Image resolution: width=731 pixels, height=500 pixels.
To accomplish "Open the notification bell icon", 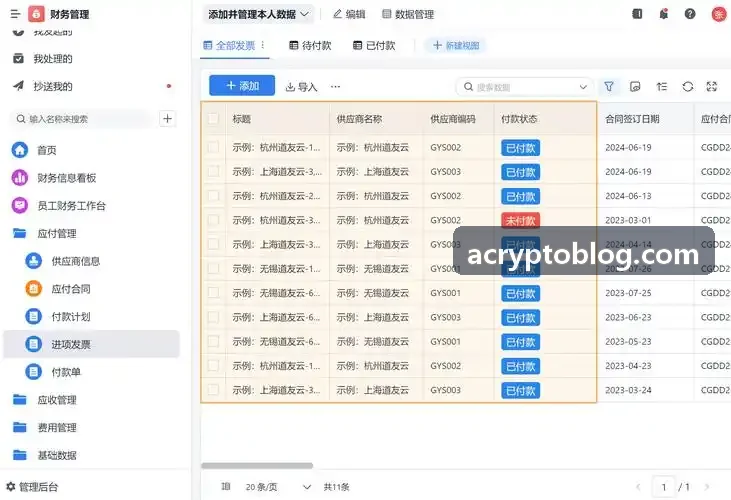I will pyautogui.click(x=663, y=14).
